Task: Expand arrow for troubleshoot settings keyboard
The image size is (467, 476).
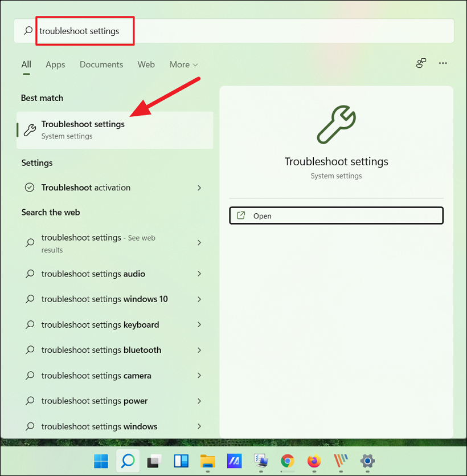Action: (x=199, y=324)
